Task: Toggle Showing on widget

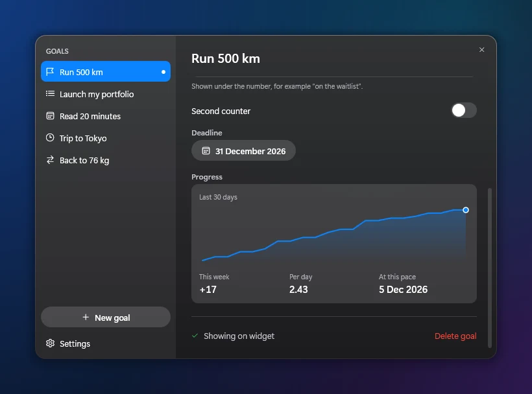Action: (x=233, y=336)
